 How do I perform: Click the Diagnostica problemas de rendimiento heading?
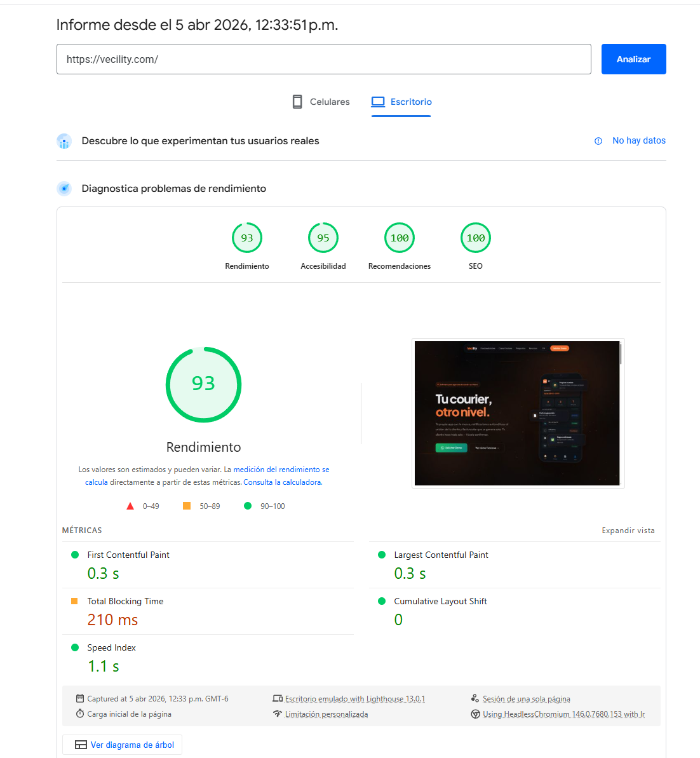click(173, 189)
